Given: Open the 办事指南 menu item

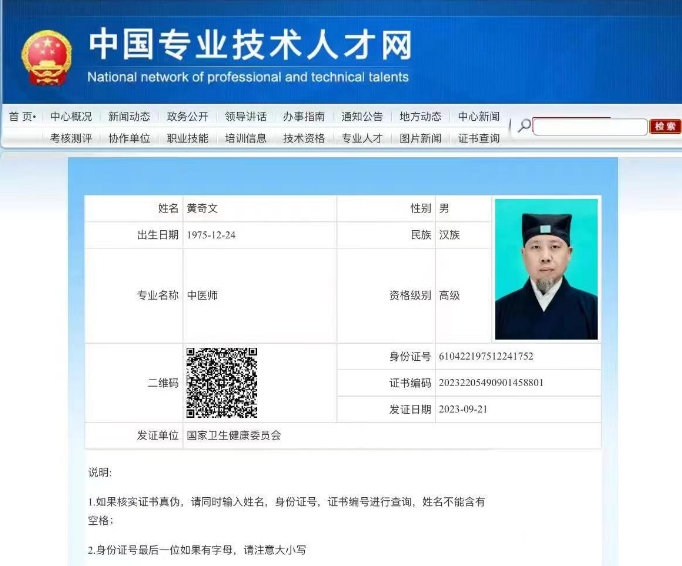Looking at the screenshot, I should (304, 116).
